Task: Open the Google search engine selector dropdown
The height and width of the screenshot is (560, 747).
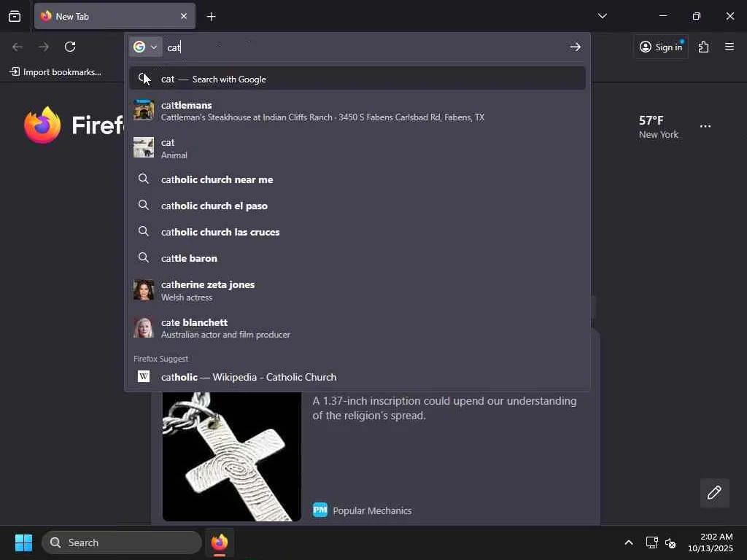Action: [x=145, y=47]
